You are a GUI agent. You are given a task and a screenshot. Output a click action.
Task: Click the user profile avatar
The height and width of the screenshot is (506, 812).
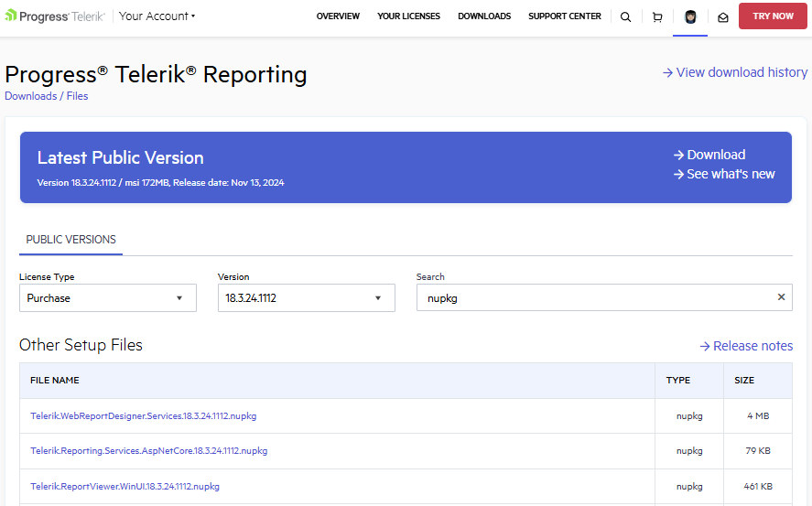point(690,17)
